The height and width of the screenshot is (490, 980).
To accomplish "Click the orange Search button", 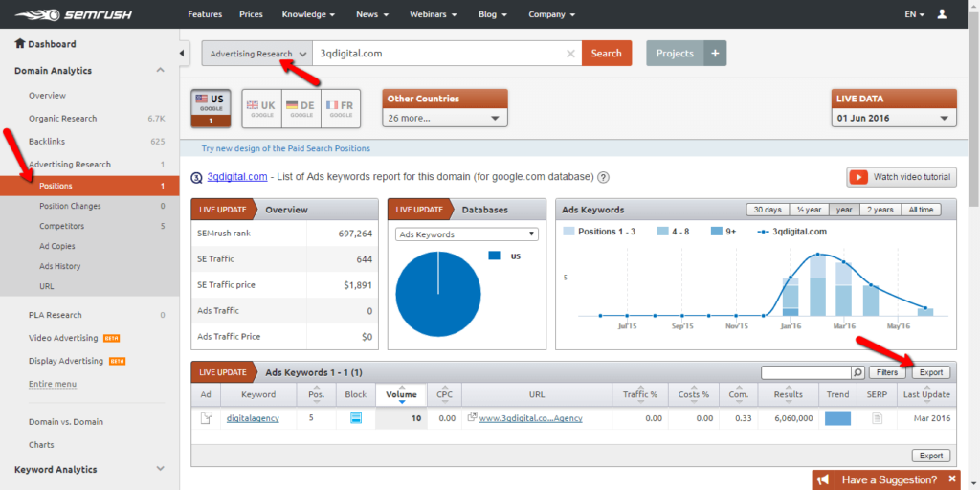I will click(x=606, y=54).
